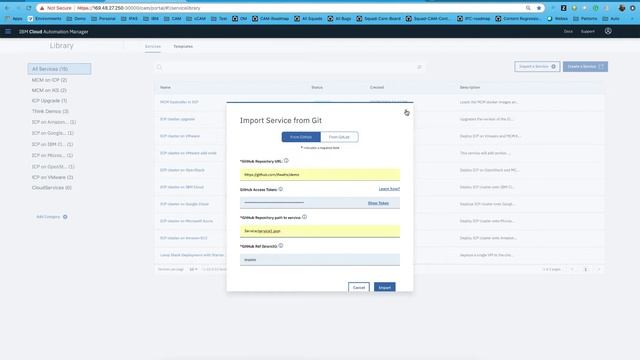Click browser back arrow
This screenshot has width=640, height=360.
coord(7,8)
